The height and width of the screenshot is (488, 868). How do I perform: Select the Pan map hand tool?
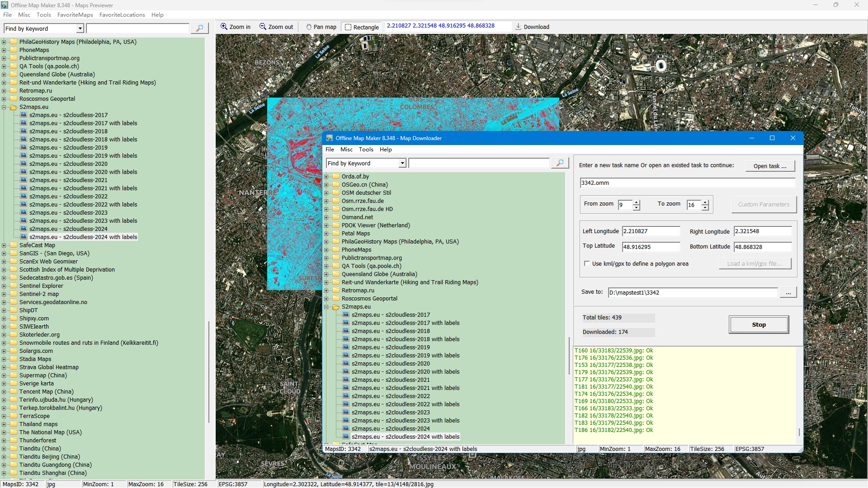309,27
